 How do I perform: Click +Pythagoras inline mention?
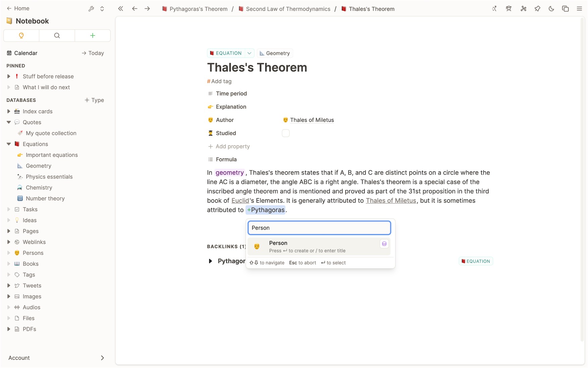[x=266, y=210]
